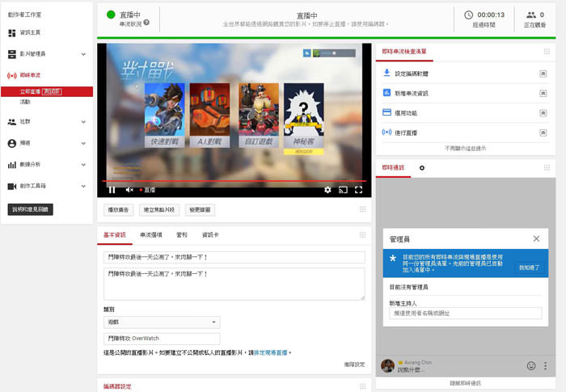Viewport: 566px width, 392px height.
Task: Click the 新增主持人 moderator input field
Action: pos(465,314)
